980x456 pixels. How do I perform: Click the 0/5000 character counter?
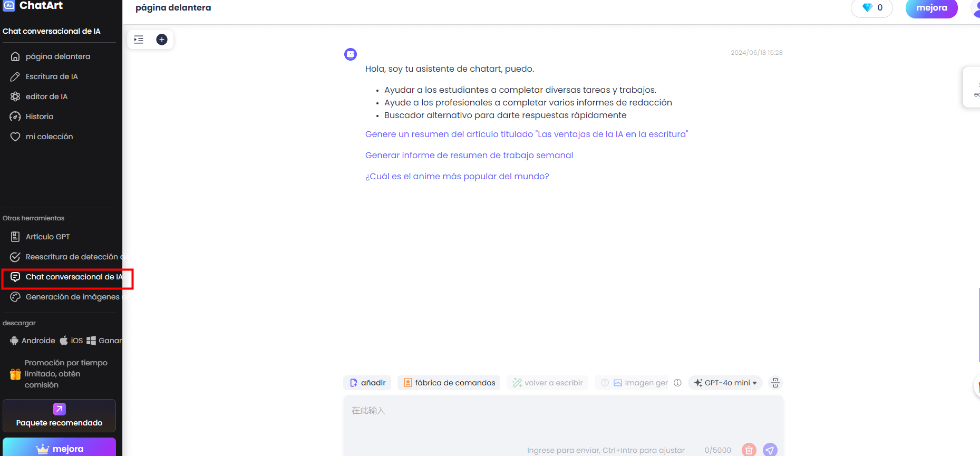coord(718,450)
